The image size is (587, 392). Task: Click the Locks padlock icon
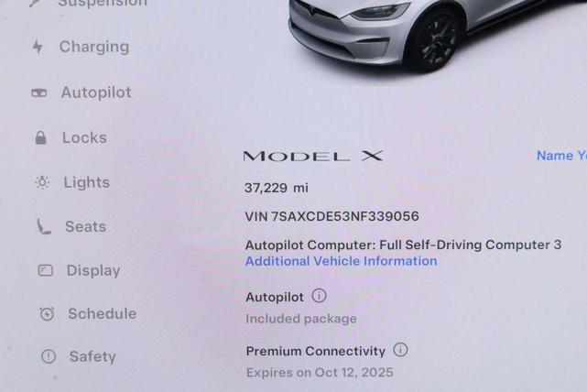pyautogui.click(x=40, y=137)
